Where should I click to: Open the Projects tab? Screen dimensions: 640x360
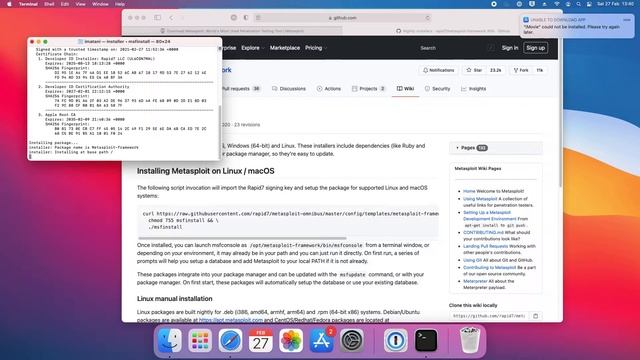[x=369, y=89]
